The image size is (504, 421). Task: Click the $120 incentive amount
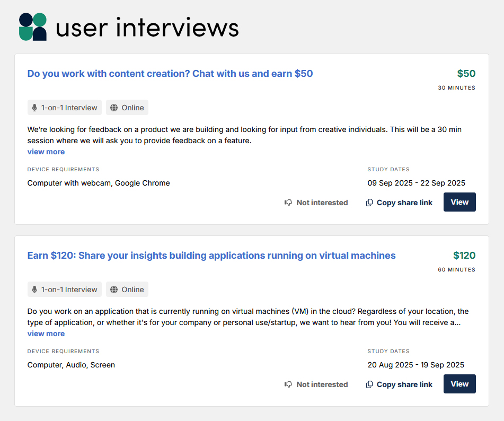click(x=464, y=256)
